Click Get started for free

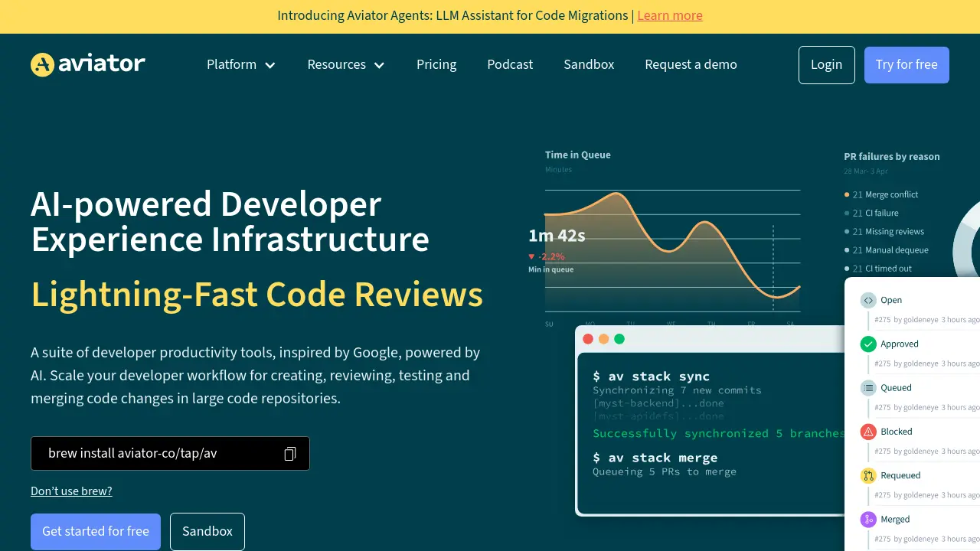tap(96, 531)
